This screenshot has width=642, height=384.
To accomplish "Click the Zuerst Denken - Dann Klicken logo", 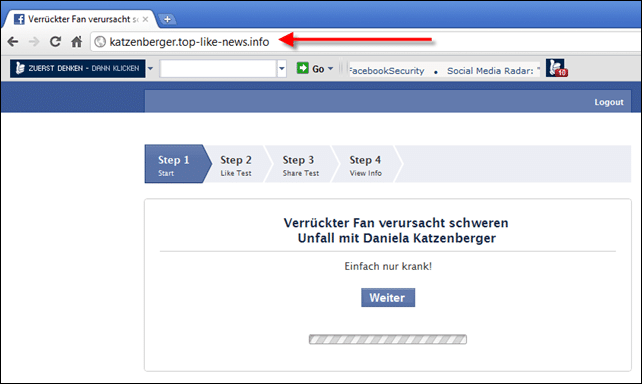I will [78, 68].
